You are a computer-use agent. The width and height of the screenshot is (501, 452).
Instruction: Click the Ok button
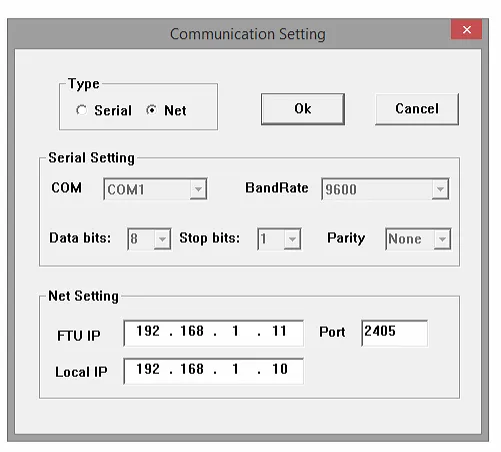coord(303,109)
